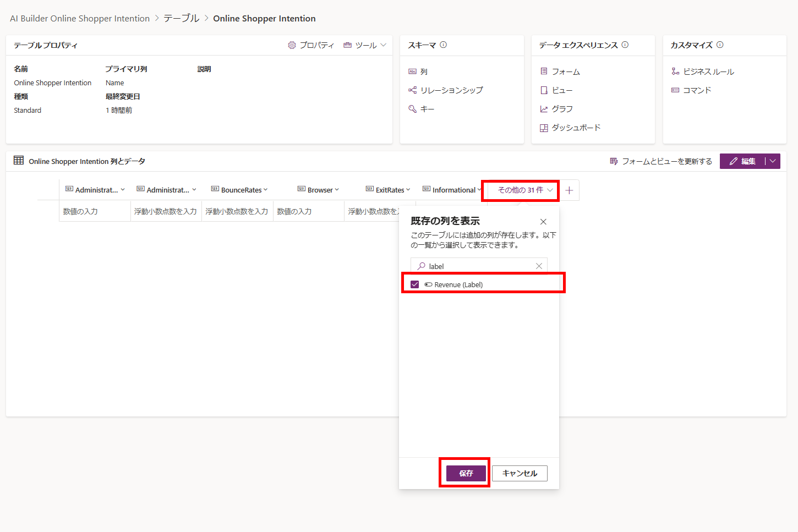Image resolution: width=798 pixels, height=532 pixels.
Task: Open ビュー link
Action: pos(562,90)
